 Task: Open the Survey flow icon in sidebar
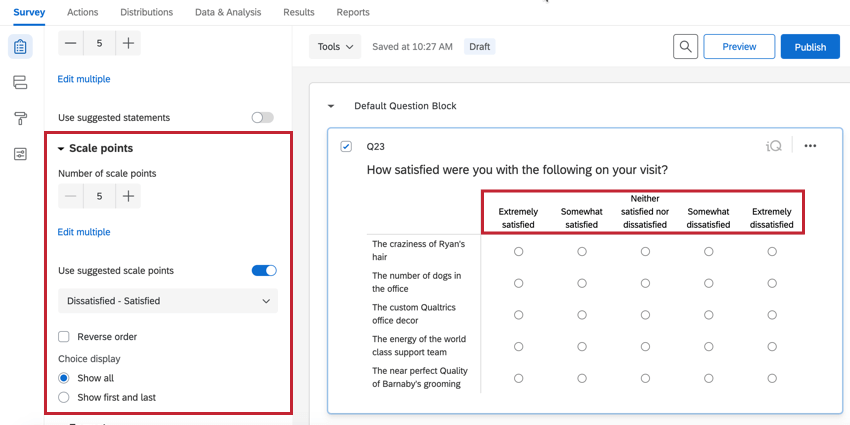[20, 82]
